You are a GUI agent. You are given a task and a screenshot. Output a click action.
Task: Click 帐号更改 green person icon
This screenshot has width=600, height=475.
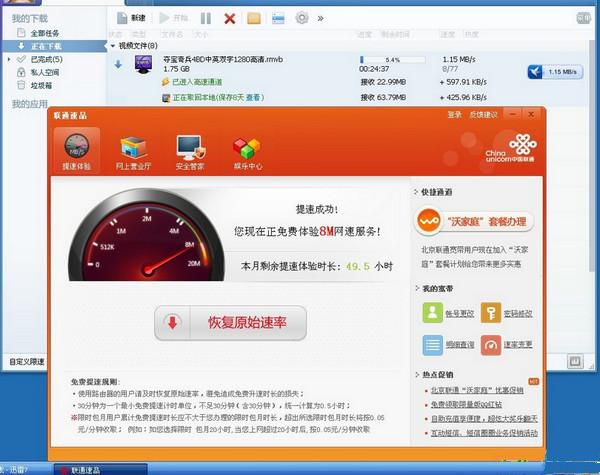pyautogui.click(x=432, y=312)
